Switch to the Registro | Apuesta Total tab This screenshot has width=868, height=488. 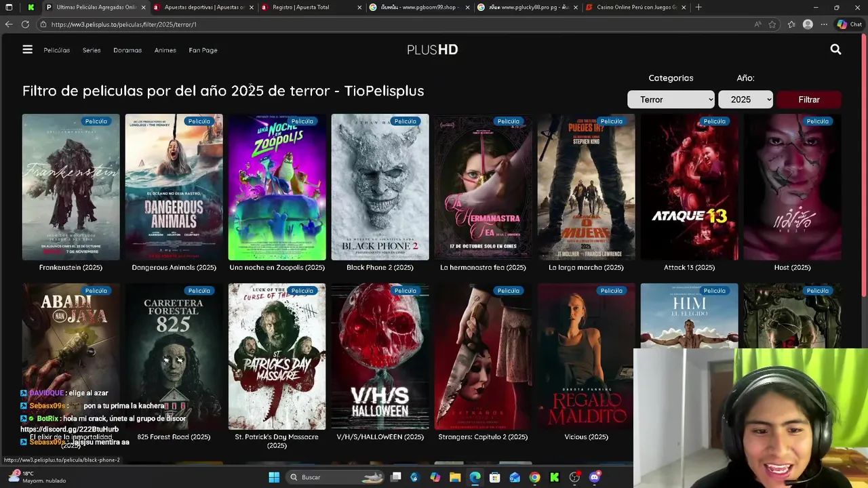pyautogui.click(x=312, y=7)
